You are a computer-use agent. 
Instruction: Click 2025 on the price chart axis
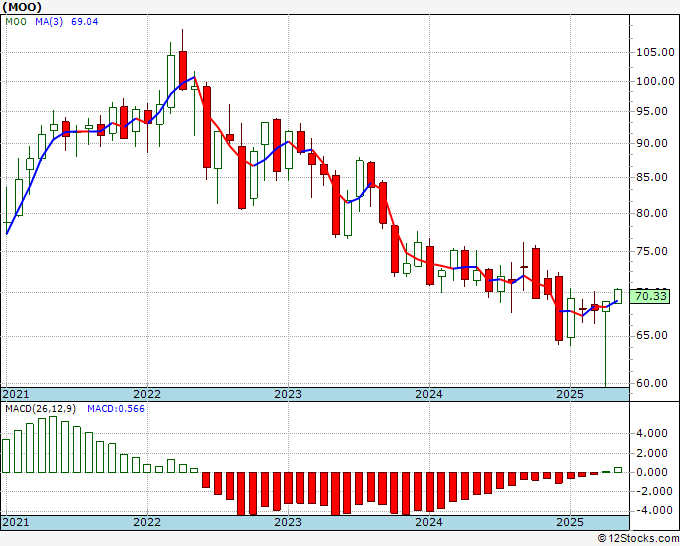pyautogui.click(x=570, y=394)
